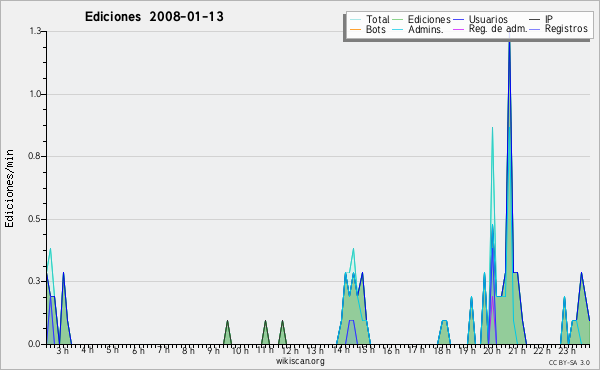Screen dimensions: 600x370
Task: Click the chart title Ediciones 2008-01-13
Action: pyautogui.click(x=154, y=17)
